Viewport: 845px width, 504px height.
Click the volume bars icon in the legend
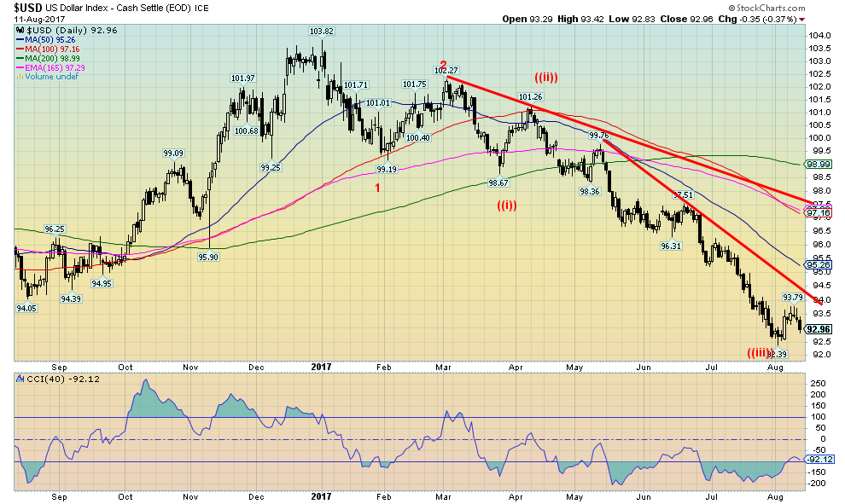(19, 77)
